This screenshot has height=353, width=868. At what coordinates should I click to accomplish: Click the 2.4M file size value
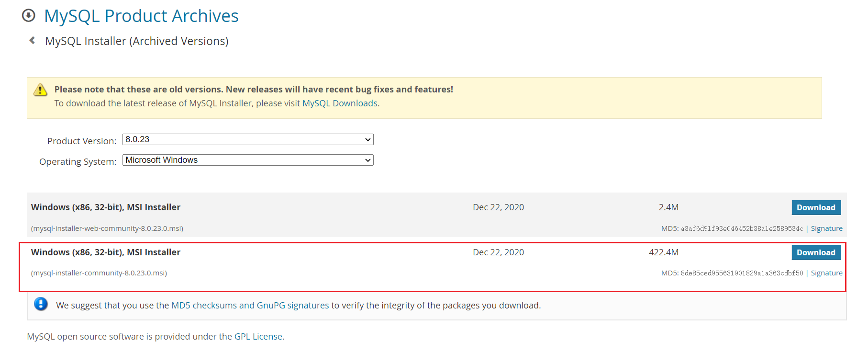(668, 207)
